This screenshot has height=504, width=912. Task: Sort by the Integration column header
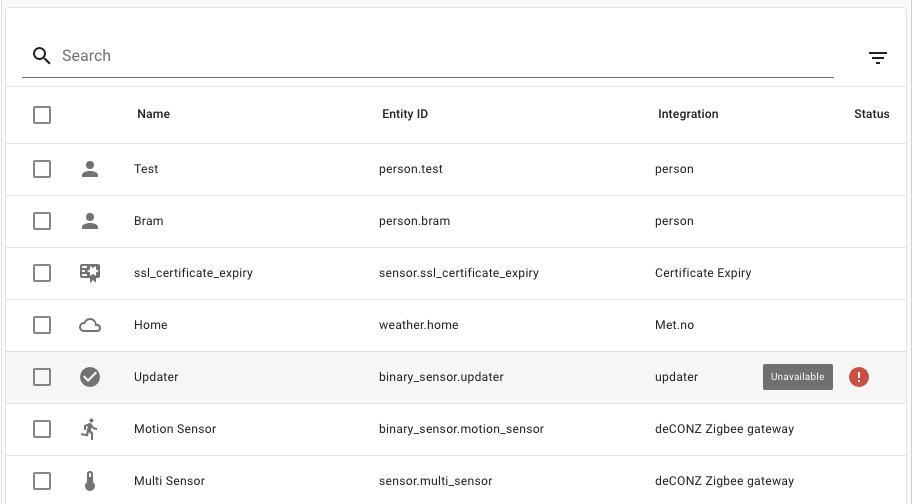click(x=688, y=114)
